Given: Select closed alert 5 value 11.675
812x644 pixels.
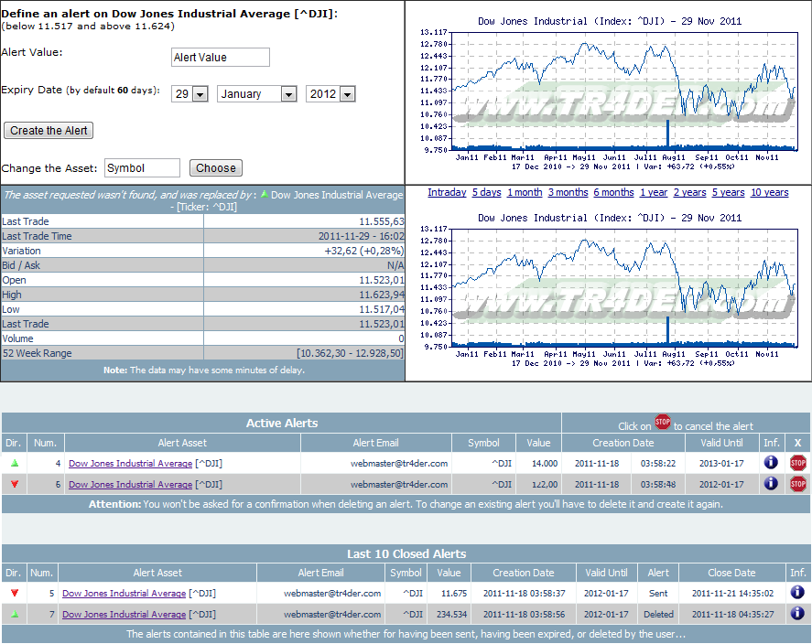Looking at the screenshot, I should tap(454, 594).
